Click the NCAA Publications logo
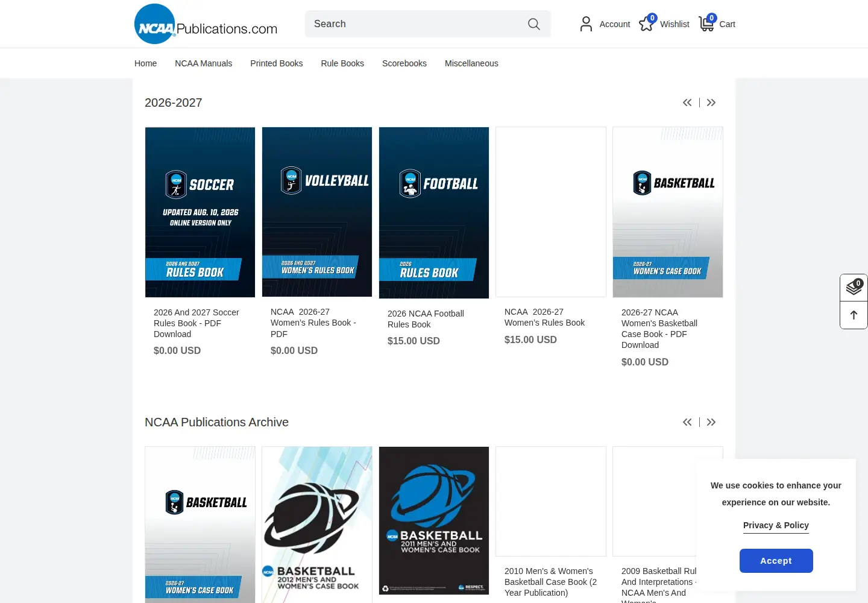 tap(206, 24)
